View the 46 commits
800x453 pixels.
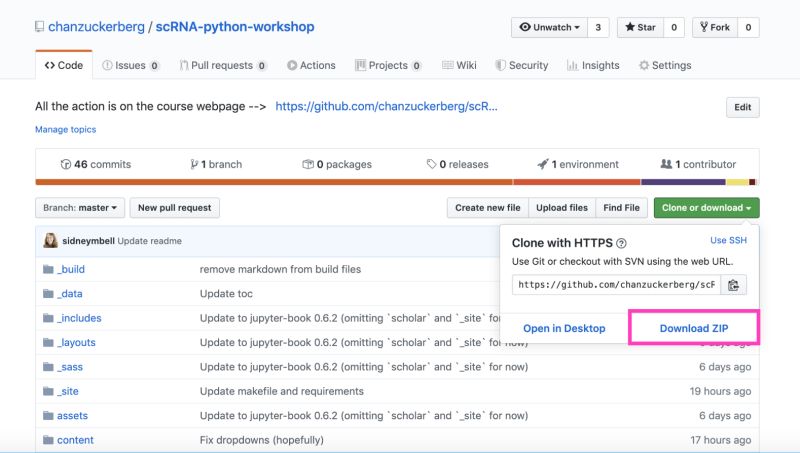[x=96, y=164]
